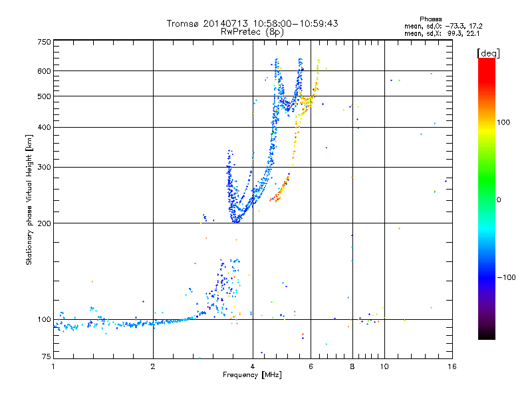
Task: Click the 'Phases' heading text
Action: (430, 19)
